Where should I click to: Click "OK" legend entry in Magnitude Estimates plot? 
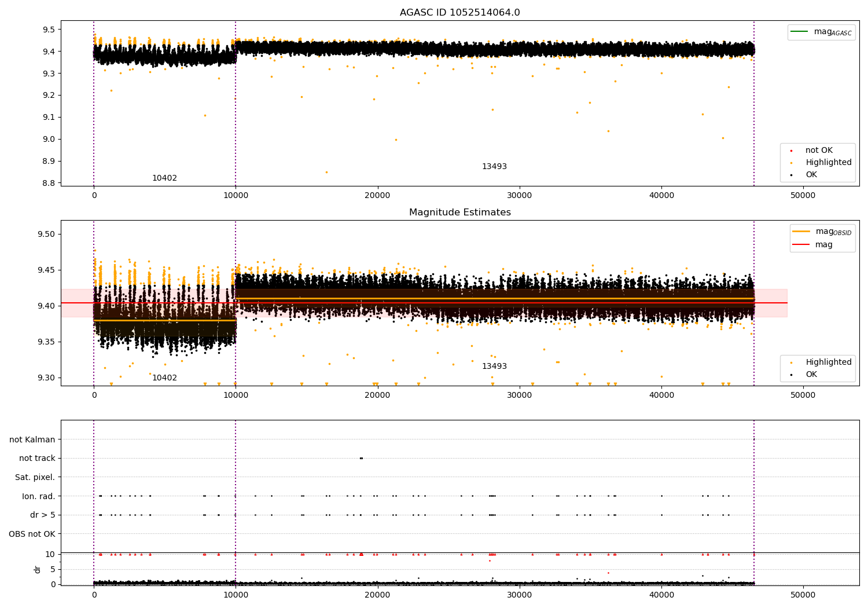803,375
